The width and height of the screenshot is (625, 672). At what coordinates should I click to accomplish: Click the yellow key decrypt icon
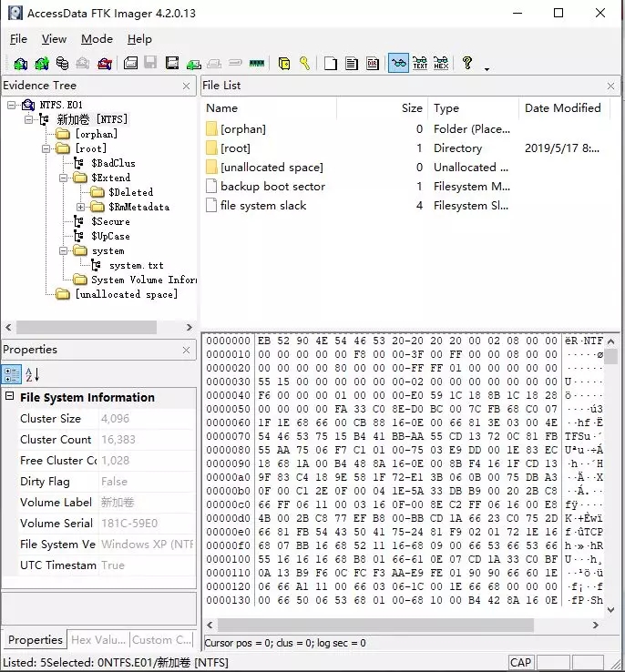(x=304, y=64)
